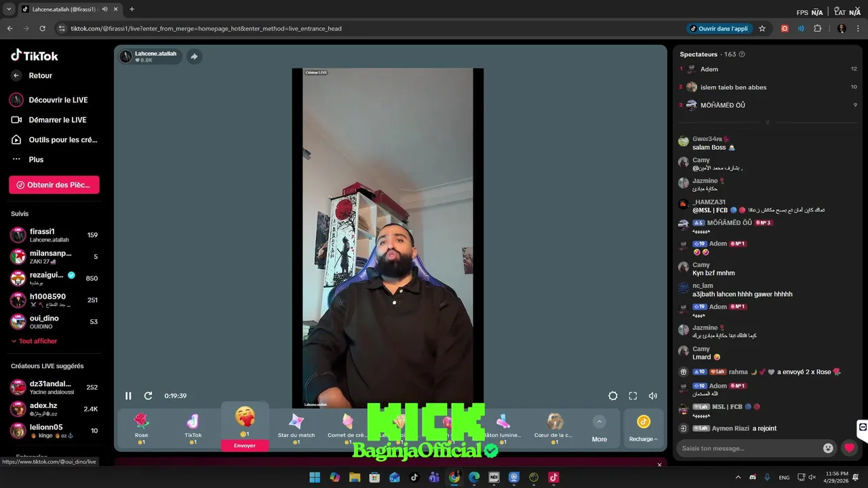
Task: Close the bottom banner with the X
Action: (x=659, y=465)
